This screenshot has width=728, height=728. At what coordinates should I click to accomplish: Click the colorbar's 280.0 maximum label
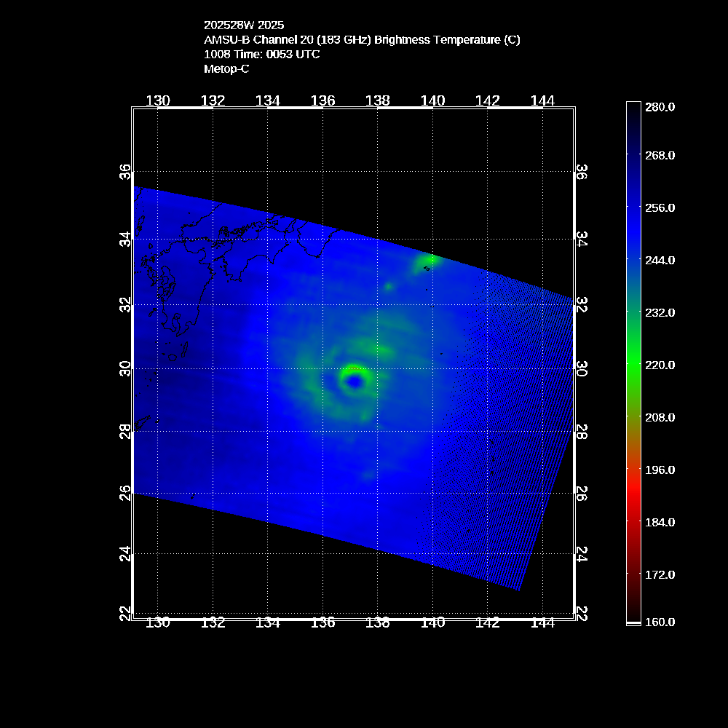(660, 107)
